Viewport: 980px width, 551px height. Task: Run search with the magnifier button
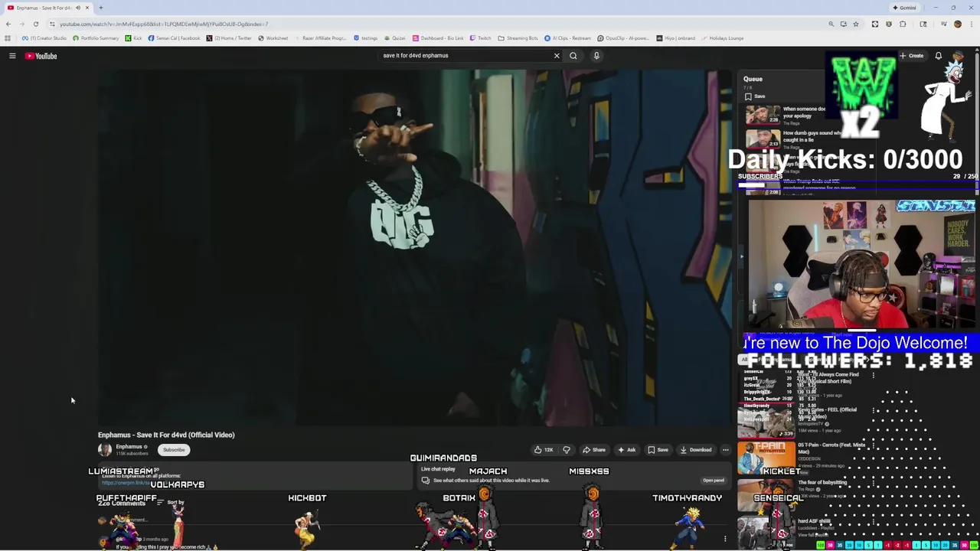coord(573,55)
